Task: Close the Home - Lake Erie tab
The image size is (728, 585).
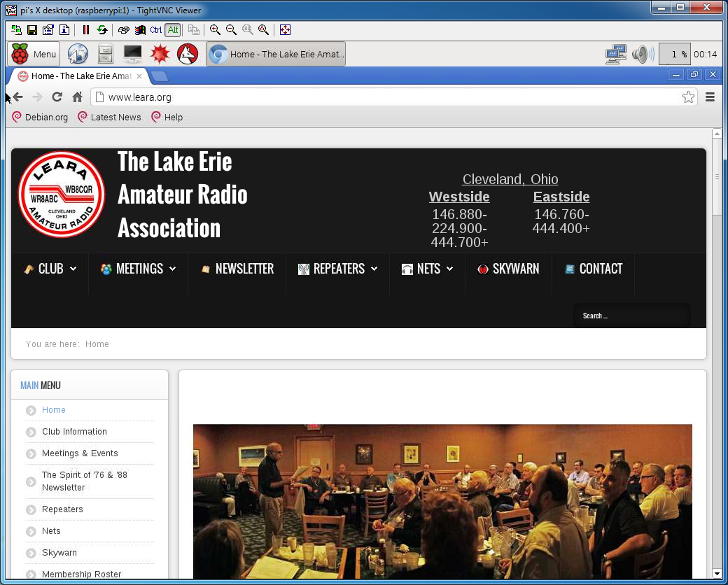Action: point(139,76)
